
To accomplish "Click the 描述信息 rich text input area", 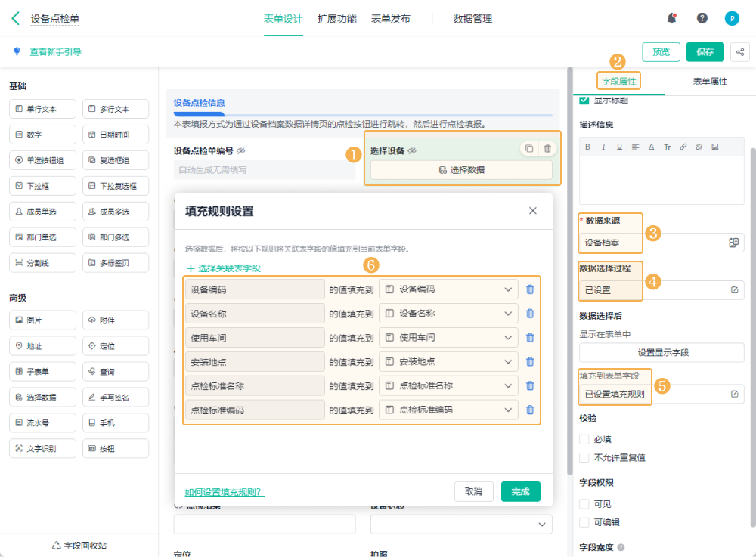I will point(661,181).
